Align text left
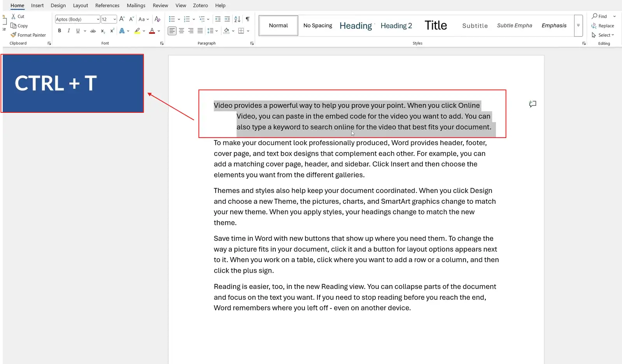Screen dimensions: 622x364 click(x=172, y=31)
